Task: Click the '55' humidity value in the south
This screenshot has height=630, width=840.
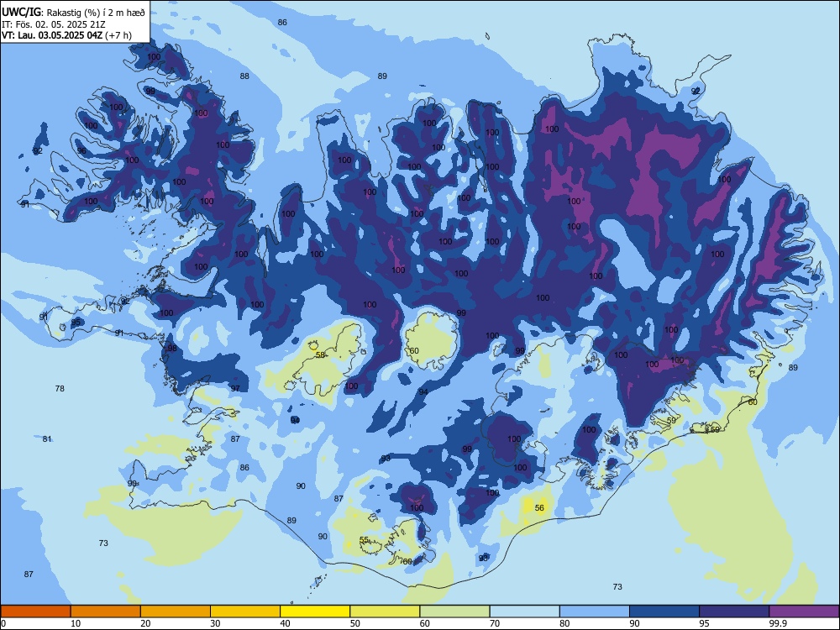Action: pos(364,539)
